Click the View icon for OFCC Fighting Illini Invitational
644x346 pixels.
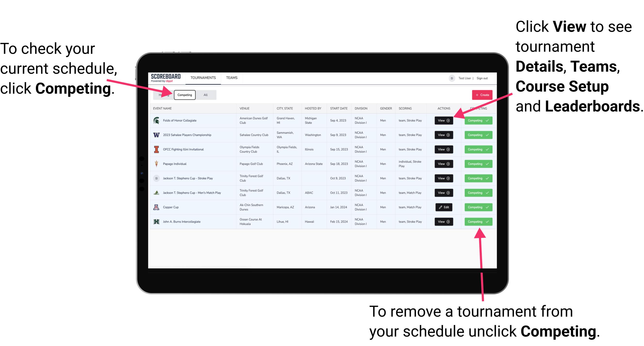[443, 149]
